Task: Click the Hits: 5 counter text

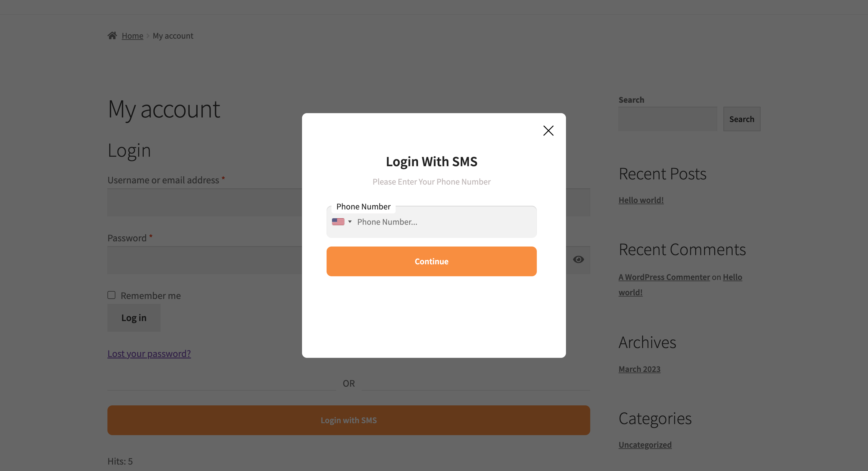Action: [x=120, y=461]
